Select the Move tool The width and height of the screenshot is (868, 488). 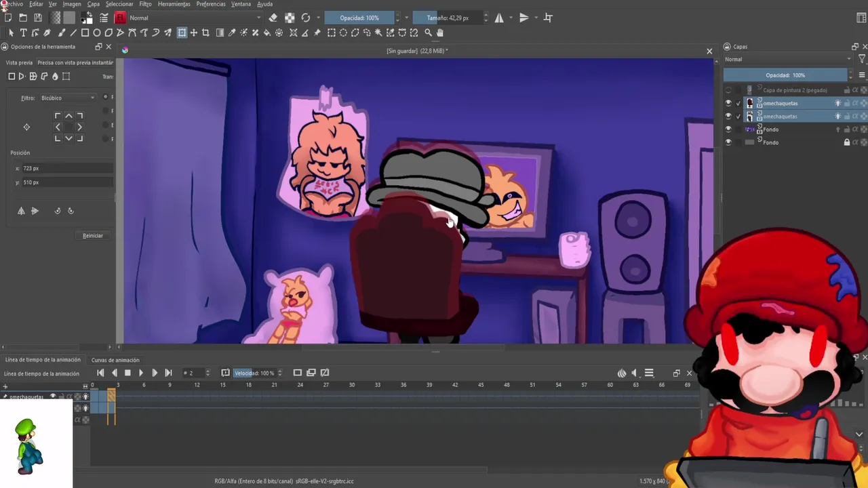[x=194, y=33]
